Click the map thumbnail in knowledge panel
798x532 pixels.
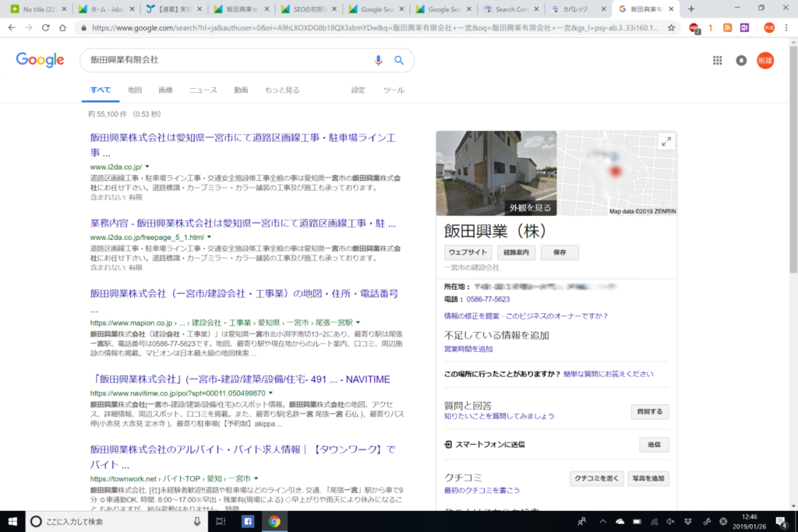[617, 174]
